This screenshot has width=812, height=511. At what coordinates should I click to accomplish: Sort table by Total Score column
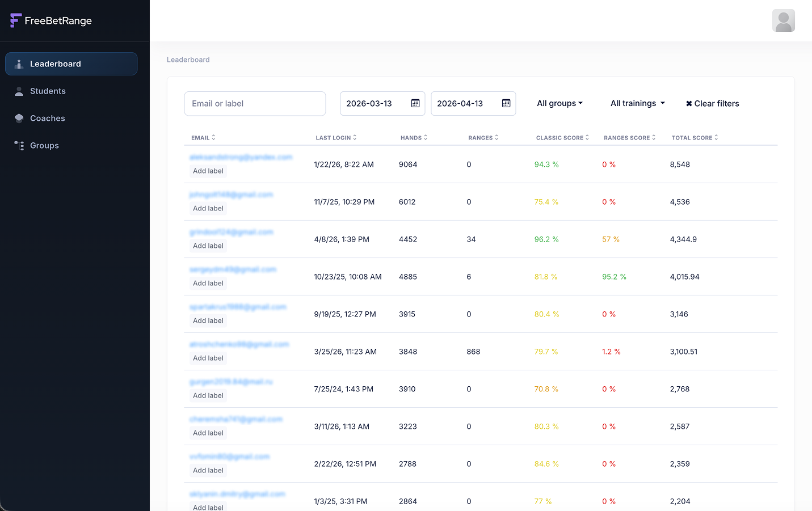[695, 138]
